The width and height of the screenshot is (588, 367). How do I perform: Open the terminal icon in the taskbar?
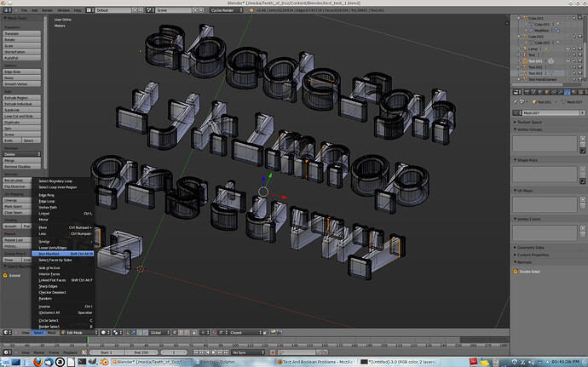tap(82, 362)
